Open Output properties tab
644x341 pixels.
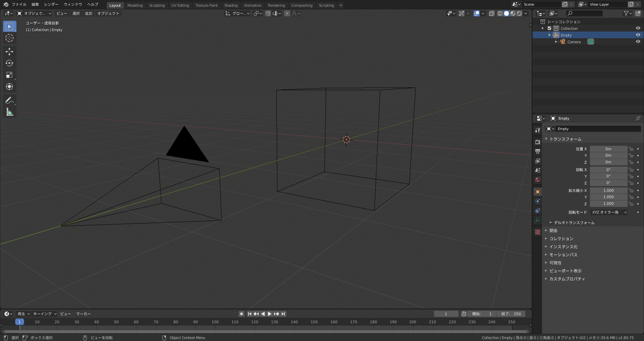tap(538, 152)
